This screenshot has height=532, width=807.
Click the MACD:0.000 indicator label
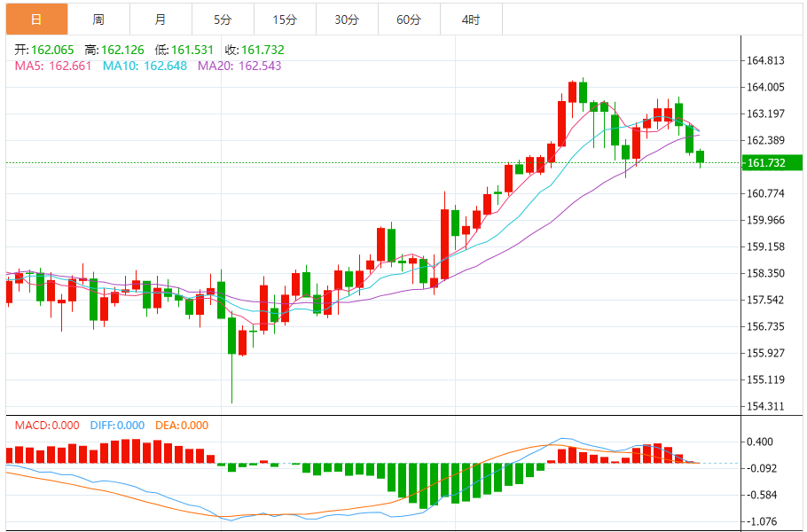(x=47, y=426)
